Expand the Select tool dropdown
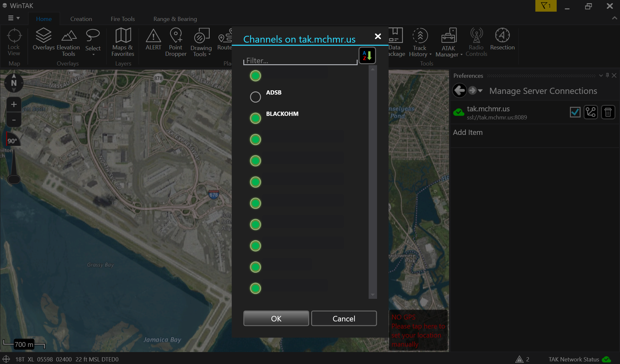The width and height of the screenshot is (620, 364). [x=93, y=55]
